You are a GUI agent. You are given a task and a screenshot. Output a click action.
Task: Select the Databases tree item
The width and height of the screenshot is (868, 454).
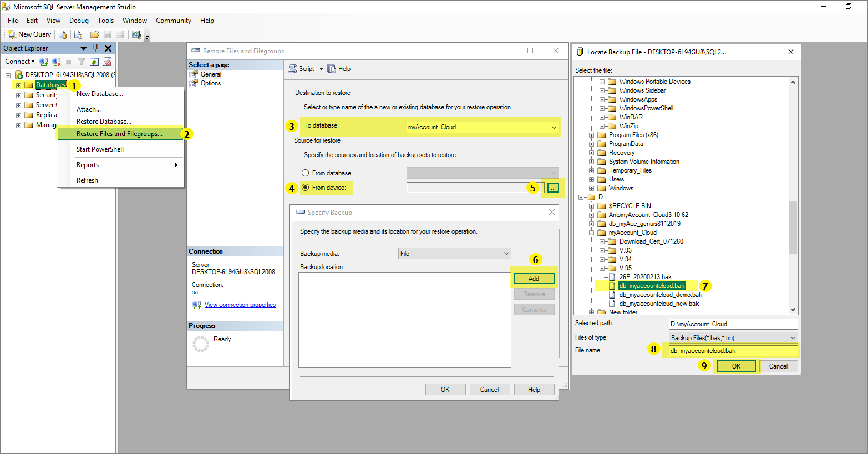50,85
